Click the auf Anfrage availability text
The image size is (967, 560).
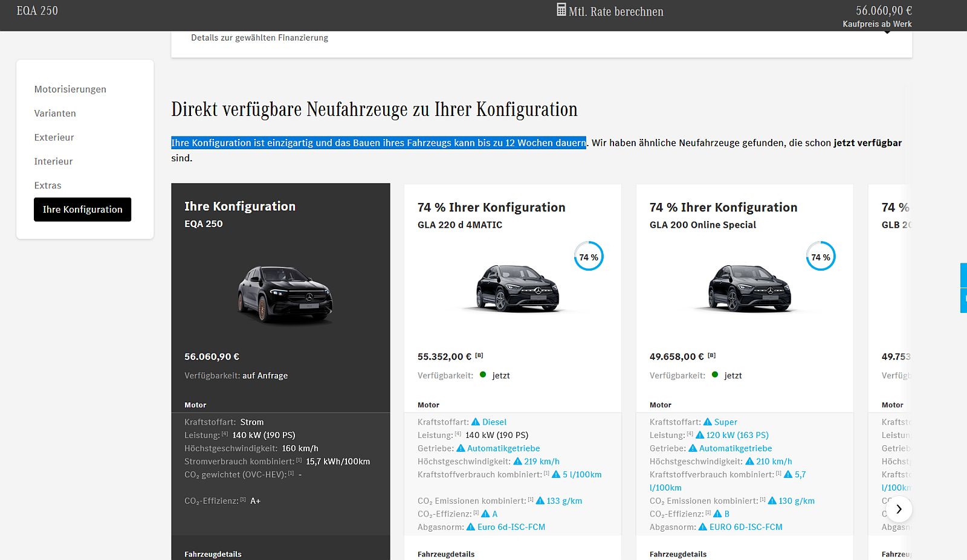tap(265, 376)
